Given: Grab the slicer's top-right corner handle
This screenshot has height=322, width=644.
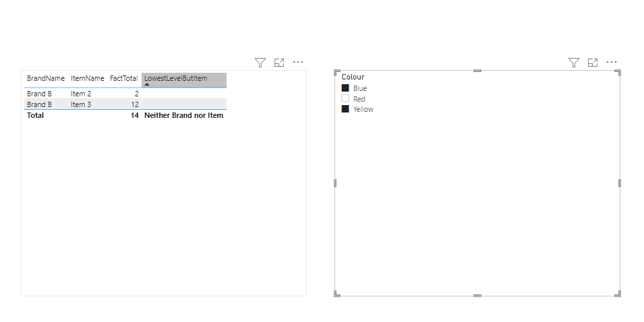Looking at the screenshot, I should click(x=618, y=73).
